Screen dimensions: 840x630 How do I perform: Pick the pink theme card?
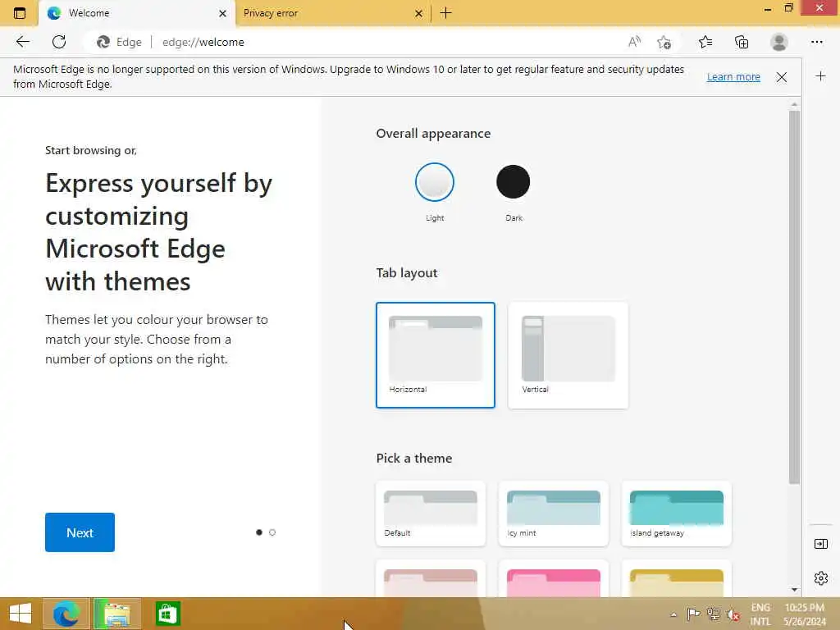[554, 580]
